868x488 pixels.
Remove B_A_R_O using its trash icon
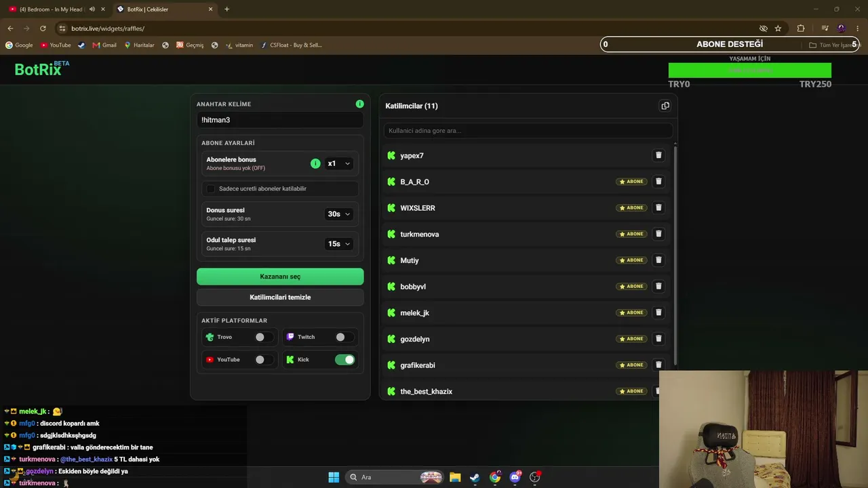(658, 182)
